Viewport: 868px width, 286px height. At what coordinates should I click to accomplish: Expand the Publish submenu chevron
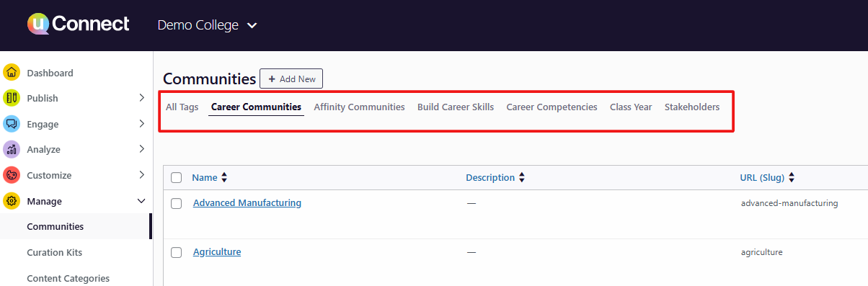tap(141, 98)
